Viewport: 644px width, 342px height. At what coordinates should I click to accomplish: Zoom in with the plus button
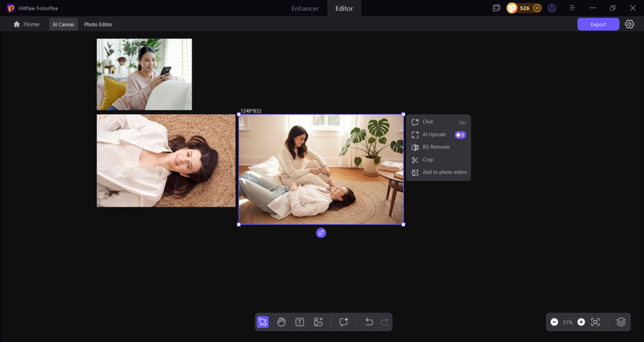(x=581, y=322)
